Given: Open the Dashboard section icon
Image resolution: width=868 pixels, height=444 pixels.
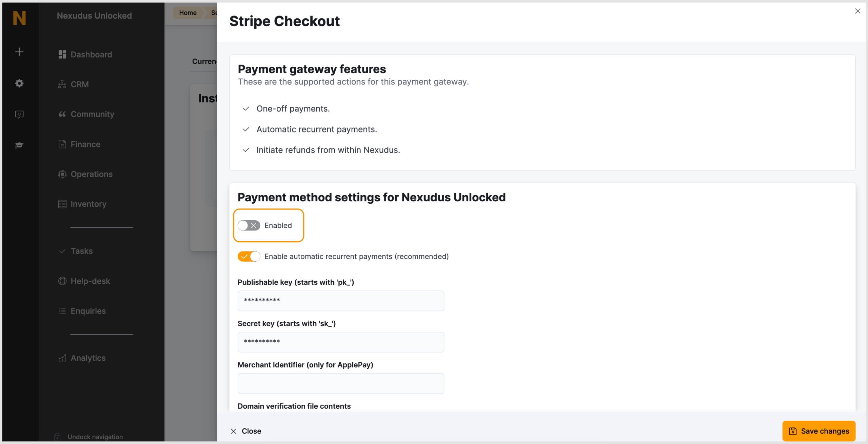Looking at the screenshot, I should click(62, 54).
